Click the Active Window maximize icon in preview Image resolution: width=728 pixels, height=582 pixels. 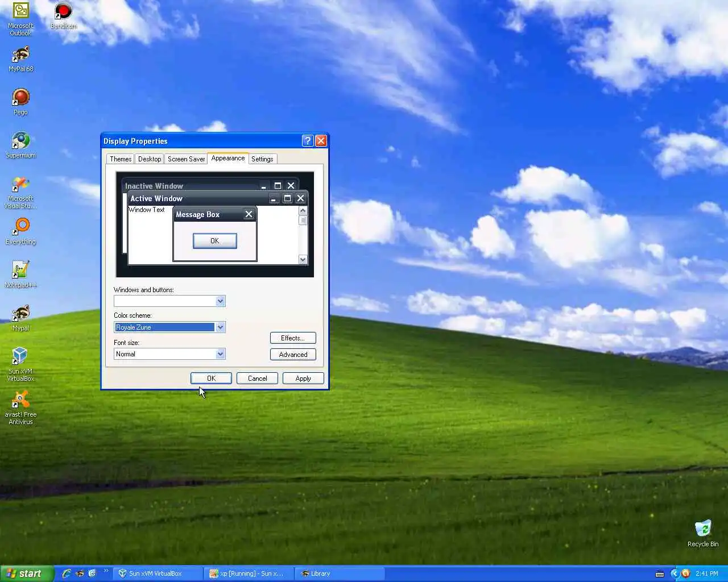click(x=287, y=198)
